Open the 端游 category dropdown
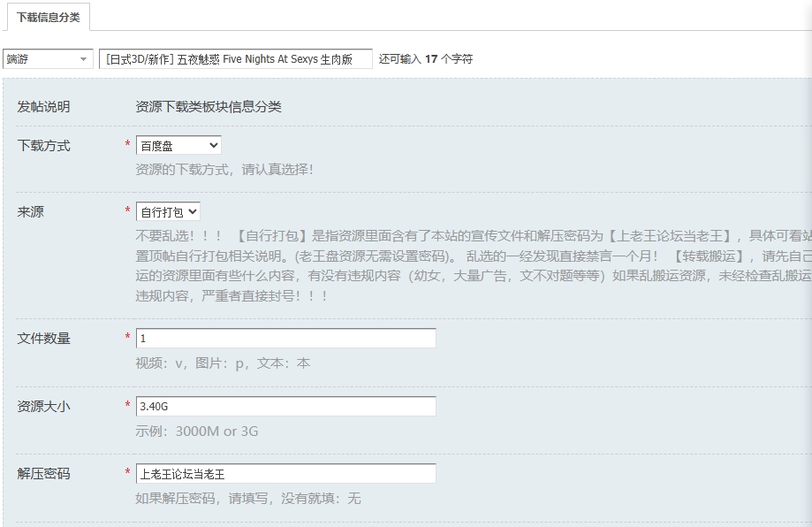The width and height of the screenshot is (812, 527). (48, 59)
